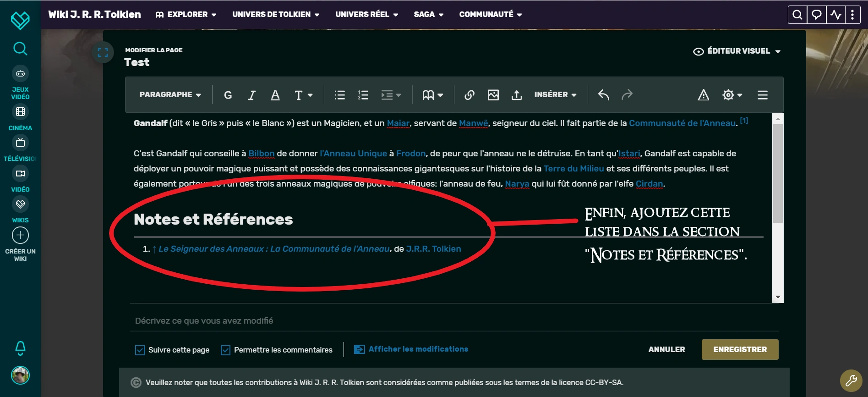Screen dimensions: 868x397
Task: Click the Fandom heart logo
Action: click(x=20, y=20)
